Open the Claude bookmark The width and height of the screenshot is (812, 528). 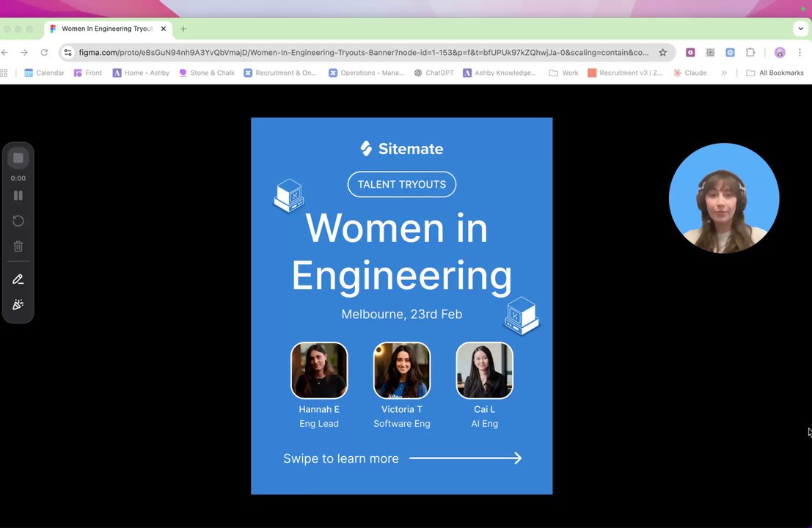pos(690,73)
